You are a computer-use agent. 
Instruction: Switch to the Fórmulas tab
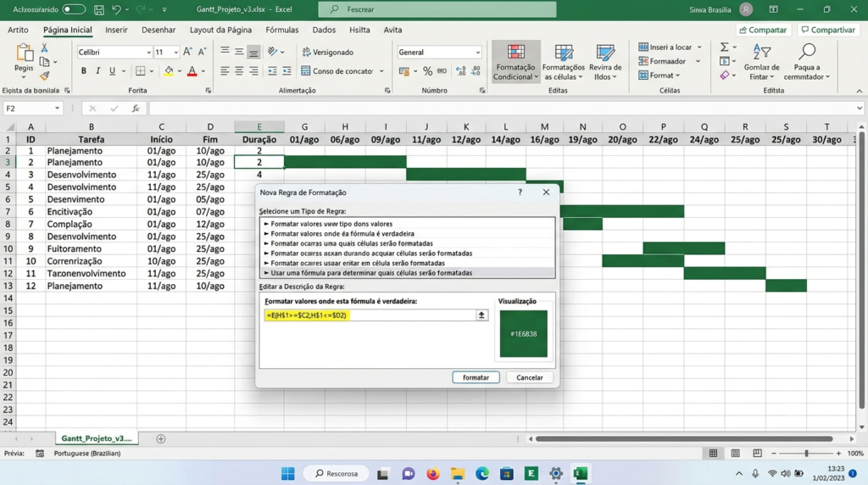tap(281, 30)
